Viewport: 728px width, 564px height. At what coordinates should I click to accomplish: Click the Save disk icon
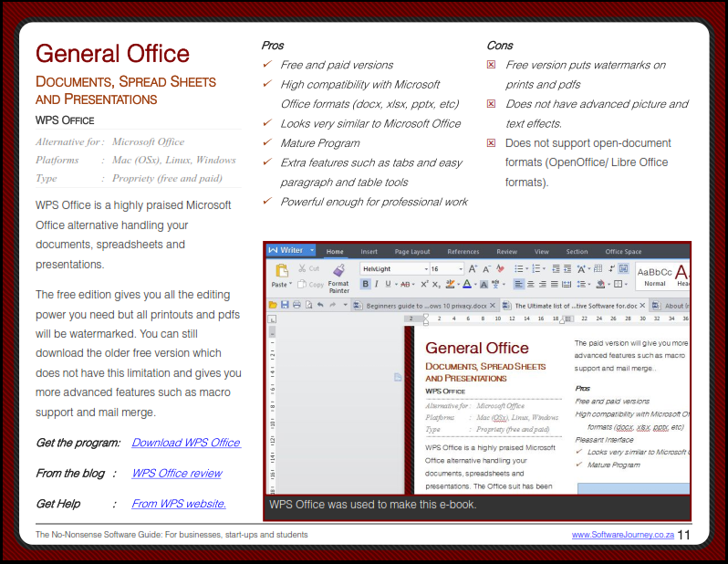point(285,305)
